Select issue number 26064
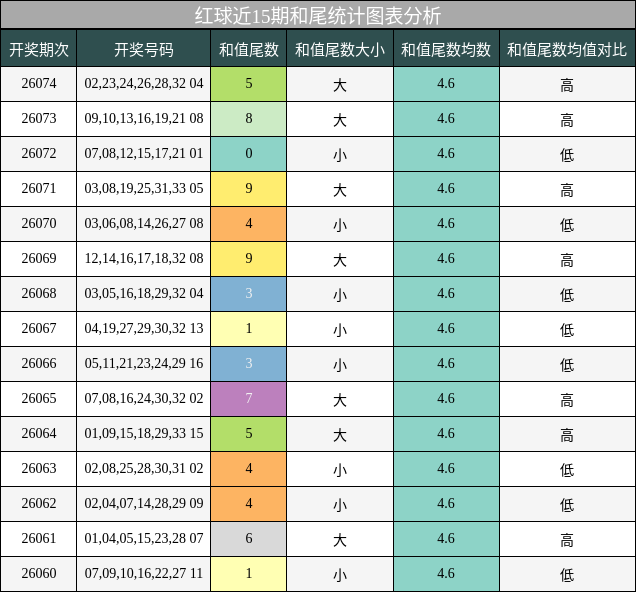This screenshot has height=592, width=636. [x=39, y=433]
